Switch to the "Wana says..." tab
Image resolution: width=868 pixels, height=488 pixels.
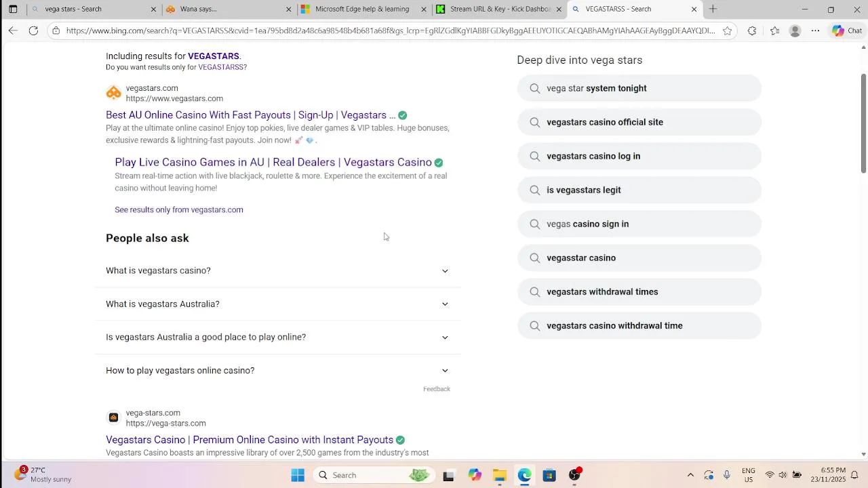pyautogui.click(x=229, y=9)
